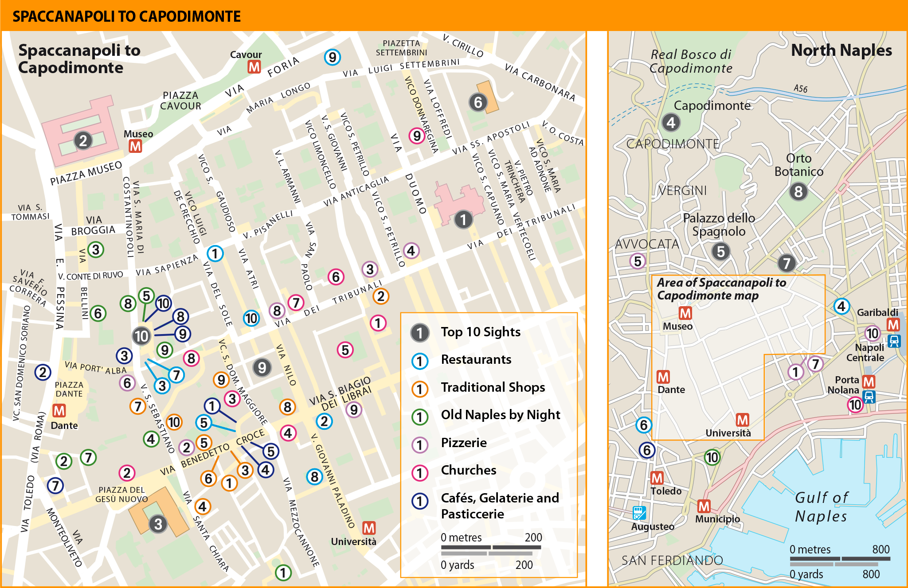Select the 'AVVOCATA' district label
The image size is (908, 588).
pos(647,244)
